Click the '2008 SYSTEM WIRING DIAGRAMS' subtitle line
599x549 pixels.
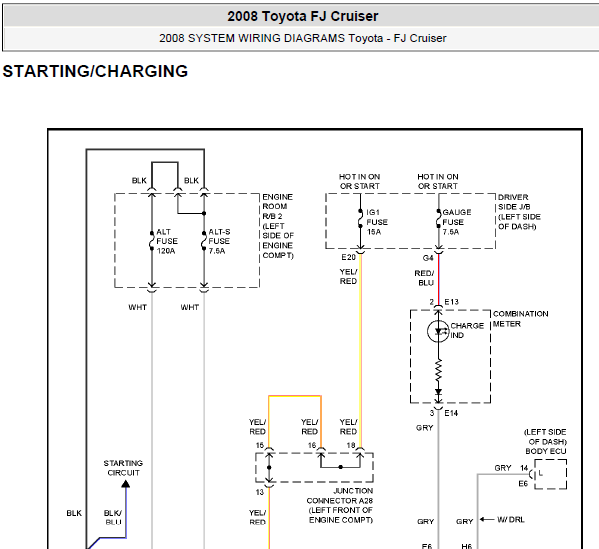(x=303, y=38)
